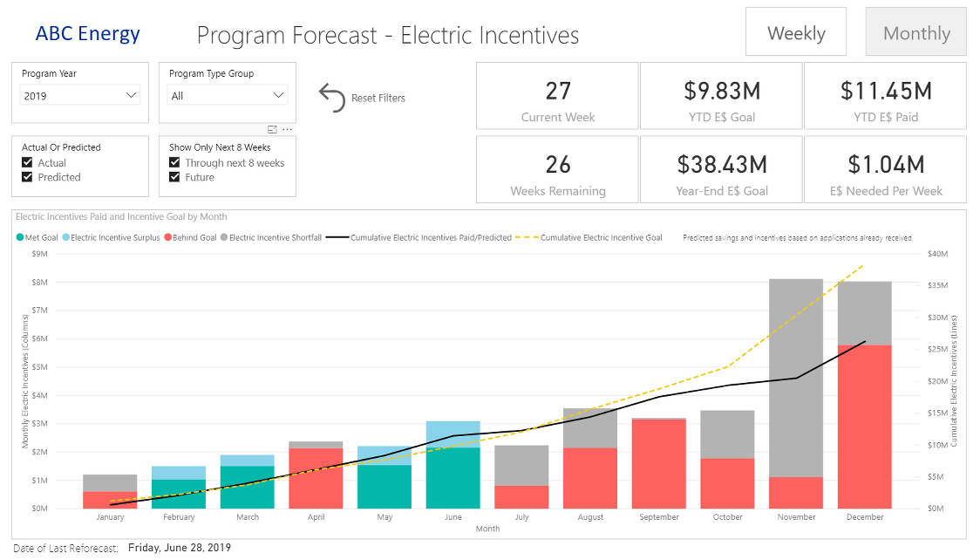Uncheck Through next 8 weeks

coord(174,161)
